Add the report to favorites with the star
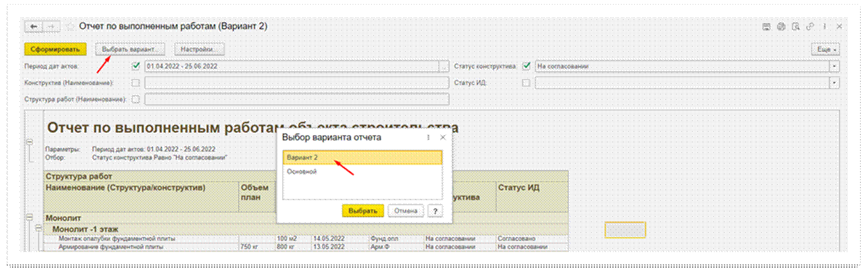 [x=70, y=27]
